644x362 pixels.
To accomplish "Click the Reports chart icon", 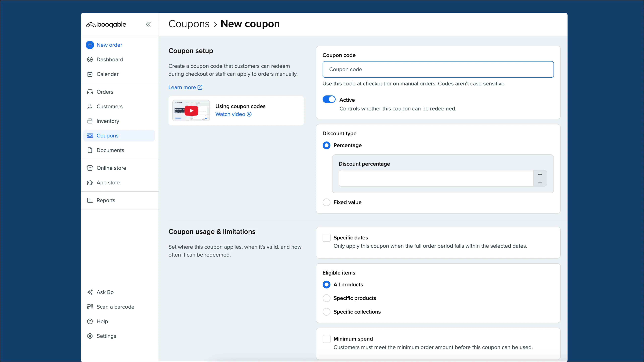I will click(x=90, y=200).
